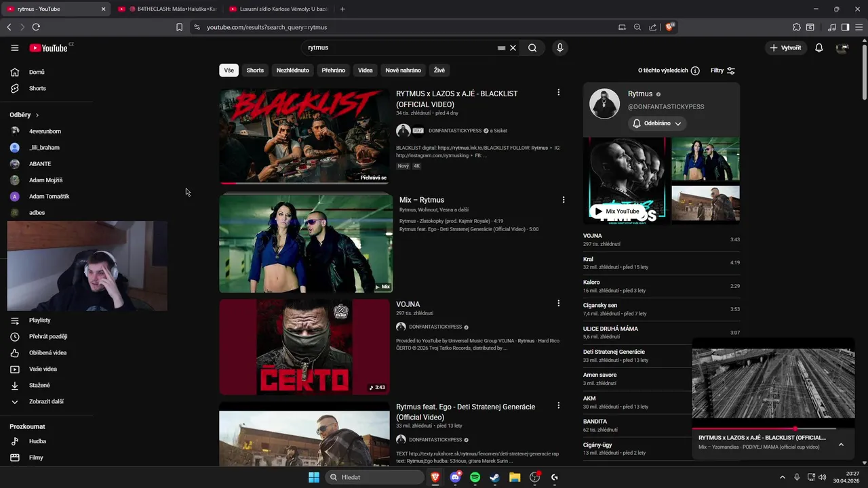Screen dimensions: 868x488
Task: Open Oblíbená videa liked videos
Action: pos(46,352)
